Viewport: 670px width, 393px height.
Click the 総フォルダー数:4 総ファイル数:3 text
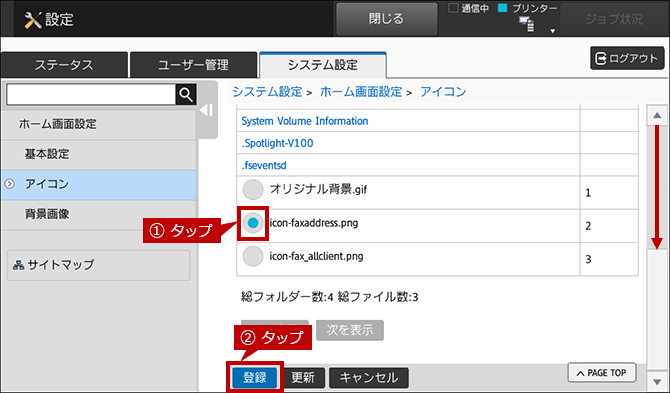pyautogui.click(x=329, y=297)
